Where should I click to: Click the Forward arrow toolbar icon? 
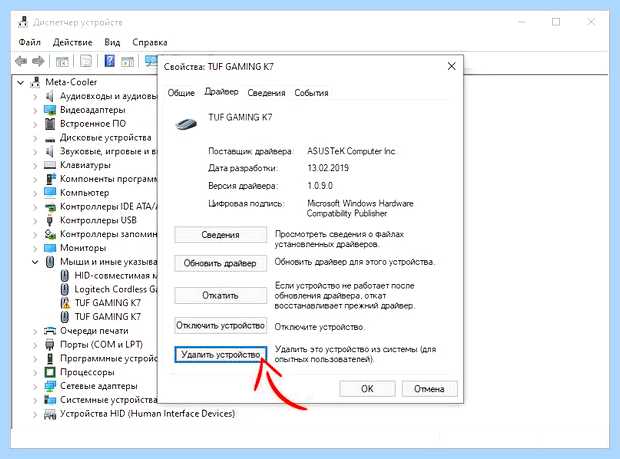pos(38,61)
